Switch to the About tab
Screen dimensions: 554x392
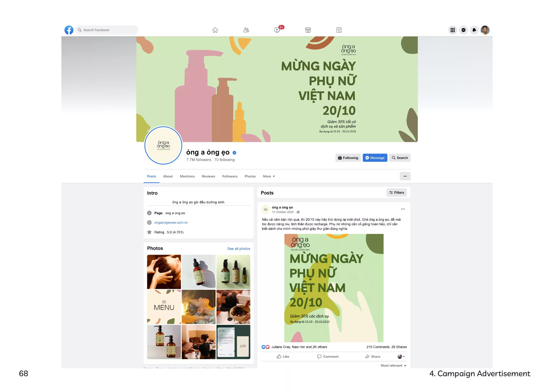168,176
